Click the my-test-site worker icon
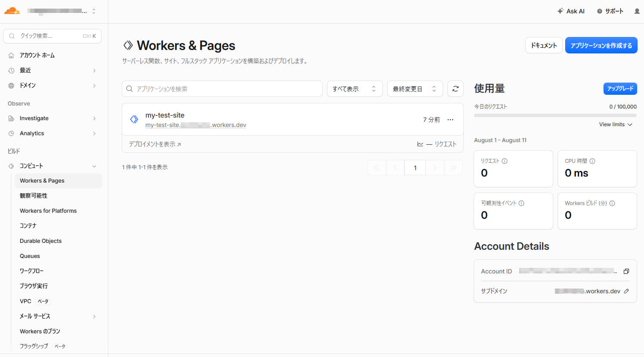The image size is (644, 357). tap(134, 119)
